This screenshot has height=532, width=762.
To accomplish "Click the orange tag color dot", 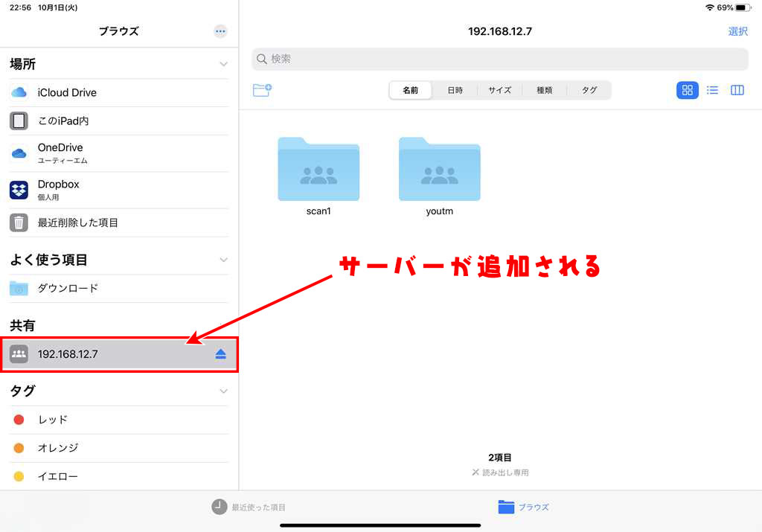I will point(19,448).
